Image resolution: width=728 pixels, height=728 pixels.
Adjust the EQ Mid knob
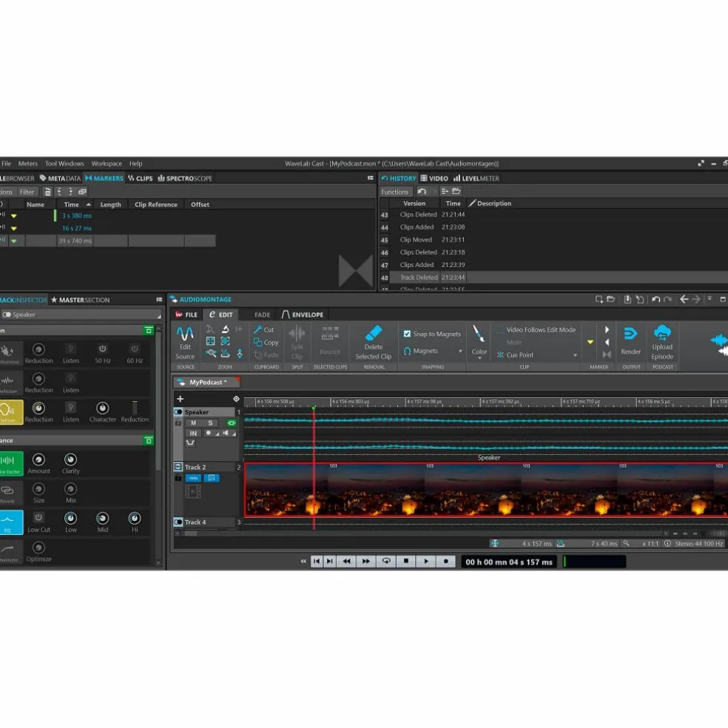coord(103,518)
